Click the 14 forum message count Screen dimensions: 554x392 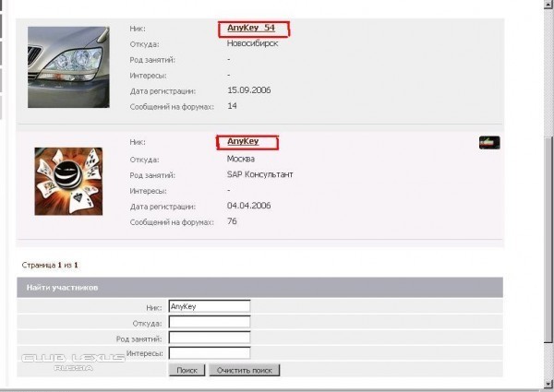click(233, 107)
